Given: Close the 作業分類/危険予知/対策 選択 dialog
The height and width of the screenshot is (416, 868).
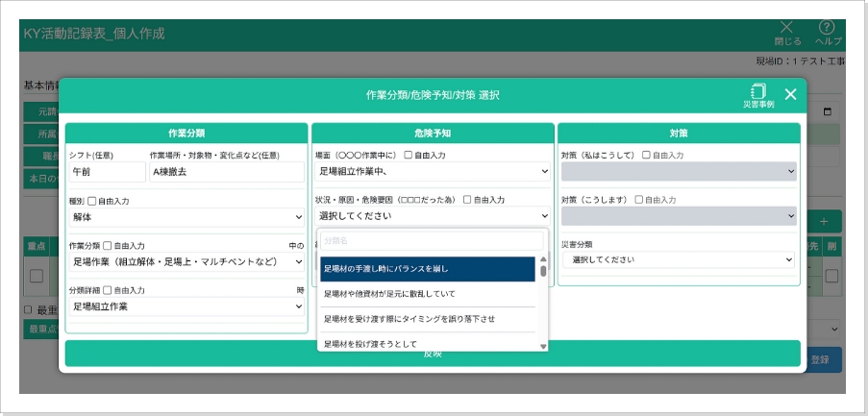Looking at the screenshot, I should (x=790, y=94).
